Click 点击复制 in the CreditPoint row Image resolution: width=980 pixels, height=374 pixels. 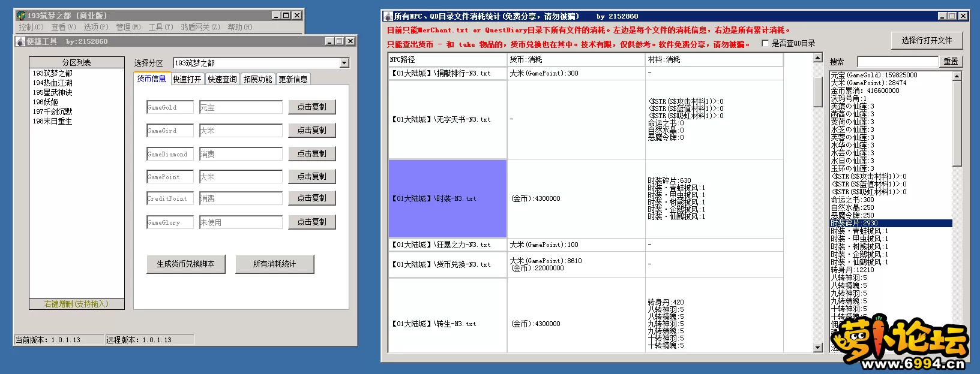click(312, 198)
